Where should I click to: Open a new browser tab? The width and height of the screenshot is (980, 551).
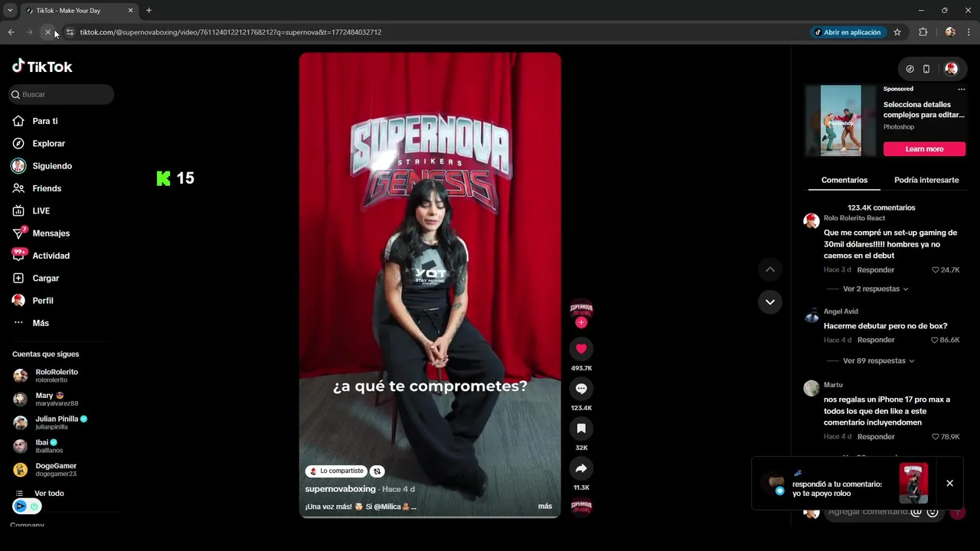(x=149, y=11)
